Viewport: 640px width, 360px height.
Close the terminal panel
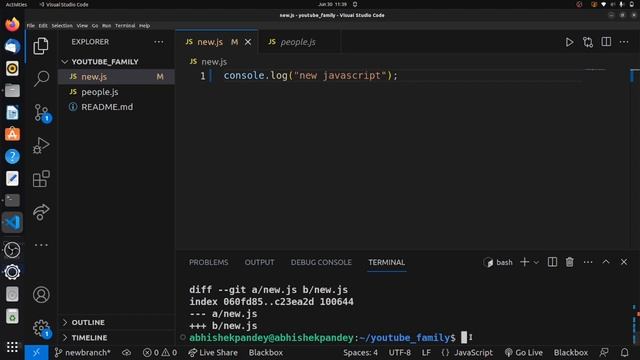click(624, 262)
